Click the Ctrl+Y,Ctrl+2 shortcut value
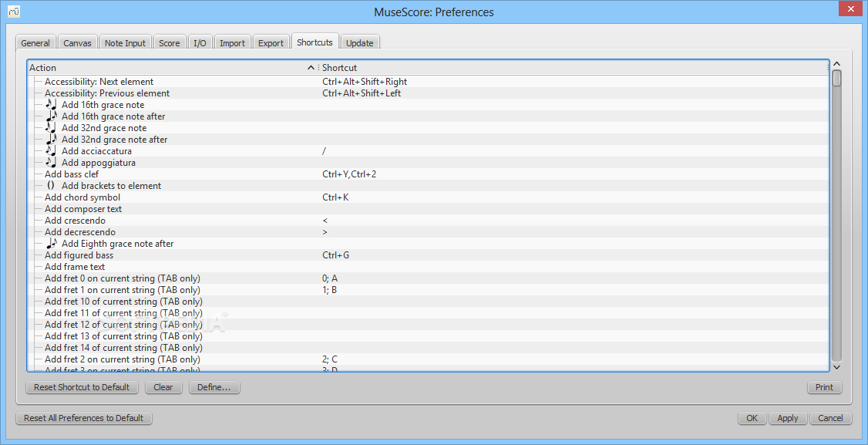Viewport: 868px width, 445px height. (x=349, y=174)
